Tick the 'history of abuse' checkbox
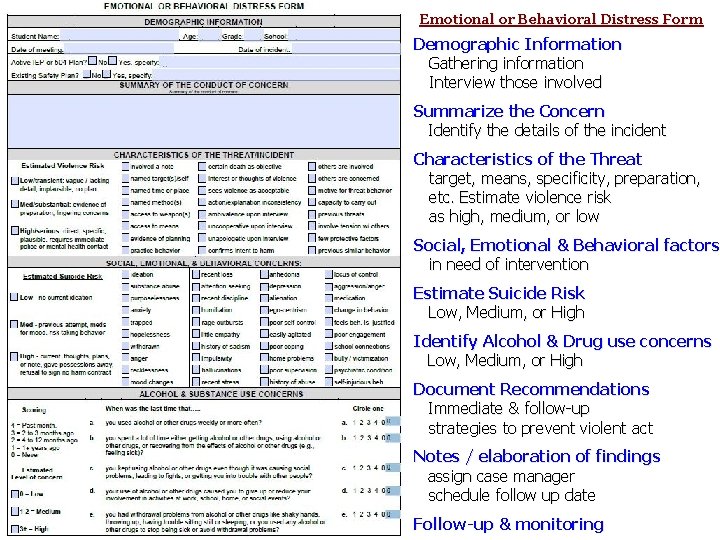Image resolution: width=720 pixels, height=540 pixels. (264, 382)
